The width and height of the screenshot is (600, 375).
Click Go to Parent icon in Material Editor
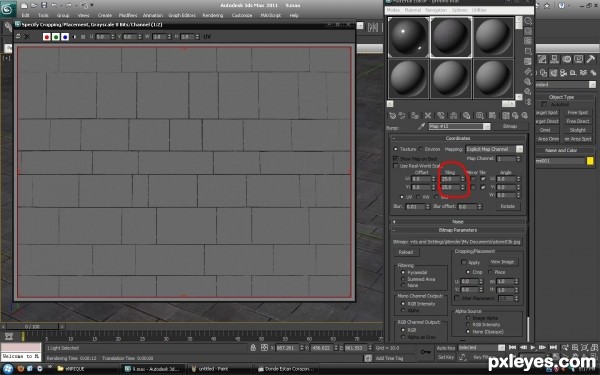click(x=515, y=115)
